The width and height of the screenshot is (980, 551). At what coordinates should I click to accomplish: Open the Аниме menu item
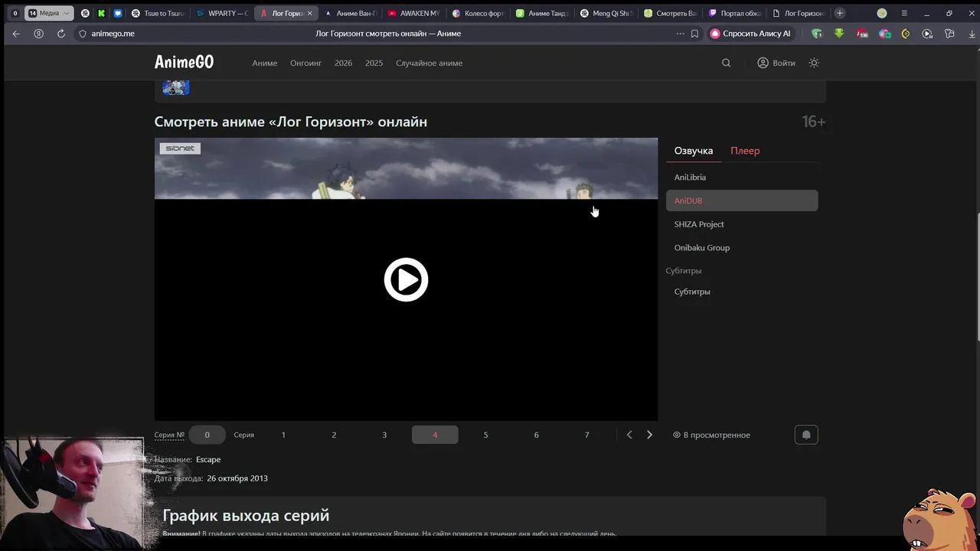coord(265,63)
